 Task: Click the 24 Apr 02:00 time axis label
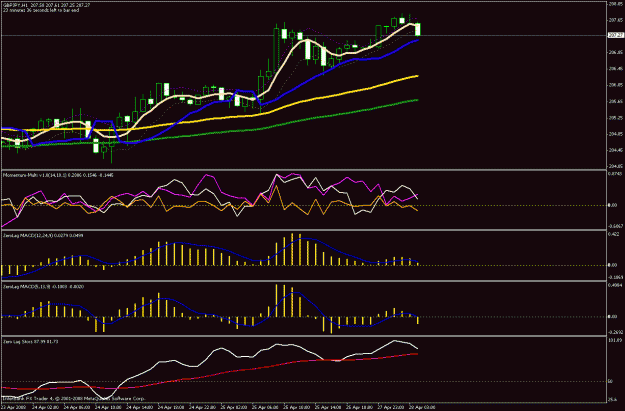click(45, 408)
